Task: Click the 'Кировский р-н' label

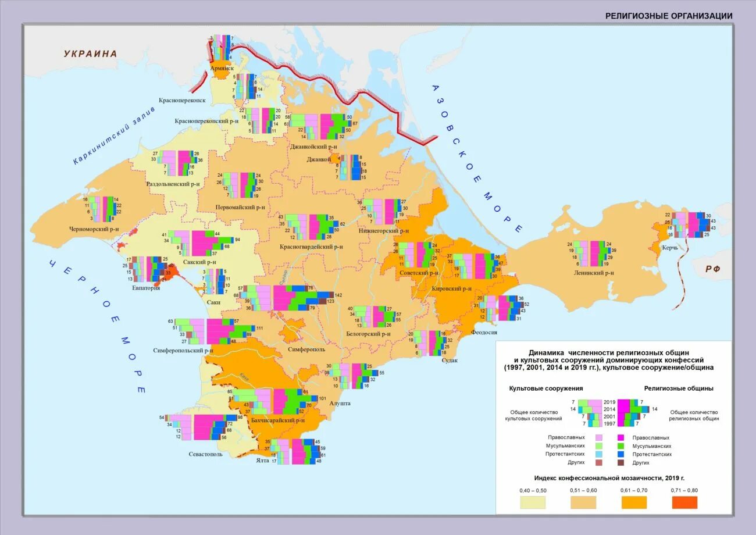Action: [x=451, y=288]
